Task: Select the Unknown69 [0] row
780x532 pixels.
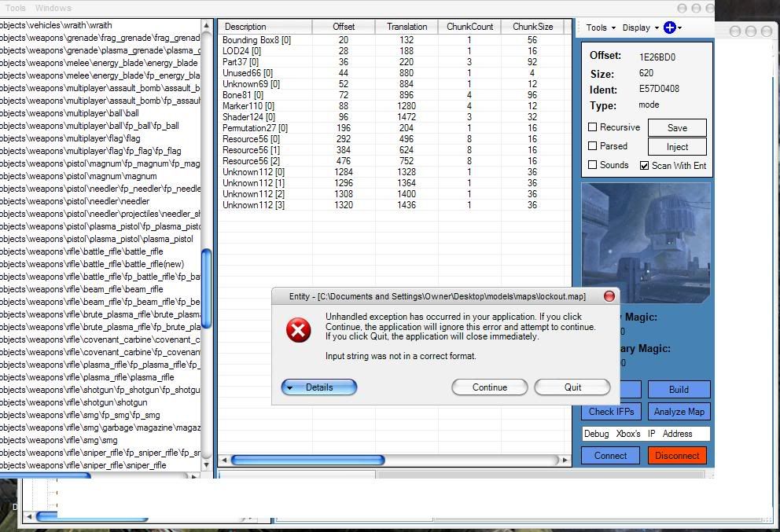Action: point(393,83)
